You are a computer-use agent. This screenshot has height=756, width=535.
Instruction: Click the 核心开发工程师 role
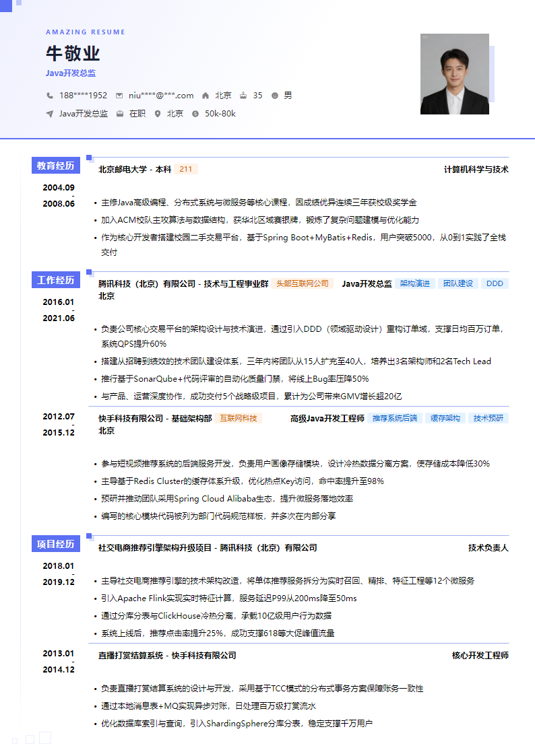pyautogui.click(x=480, y=655)
